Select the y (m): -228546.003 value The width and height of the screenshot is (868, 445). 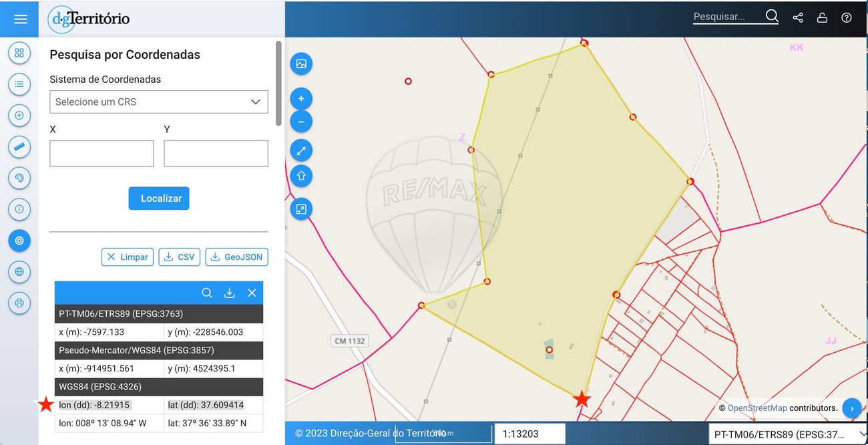(x=206, y=332)
